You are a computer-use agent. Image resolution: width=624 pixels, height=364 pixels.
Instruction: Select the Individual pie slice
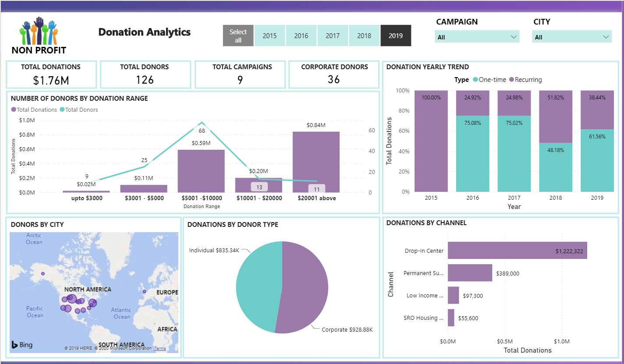(x=259, y=287)
